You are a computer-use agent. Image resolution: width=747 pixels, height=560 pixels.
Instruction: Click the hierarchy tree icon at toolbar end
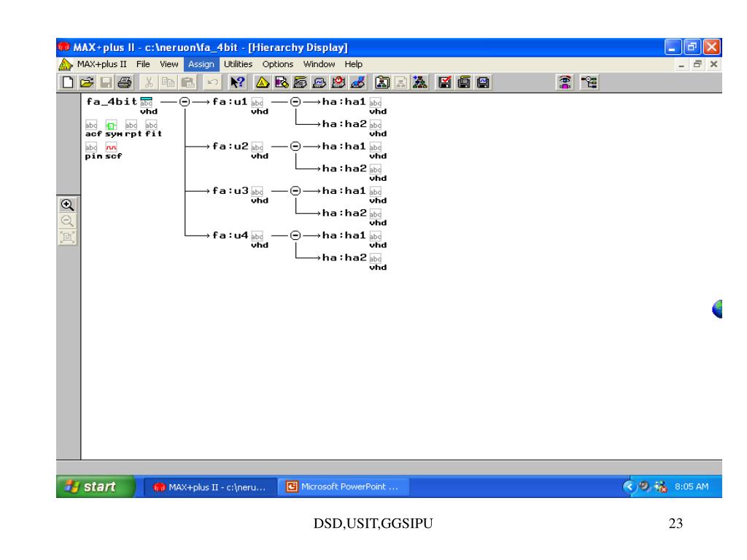pyautogui.click(x=589, y=82)
